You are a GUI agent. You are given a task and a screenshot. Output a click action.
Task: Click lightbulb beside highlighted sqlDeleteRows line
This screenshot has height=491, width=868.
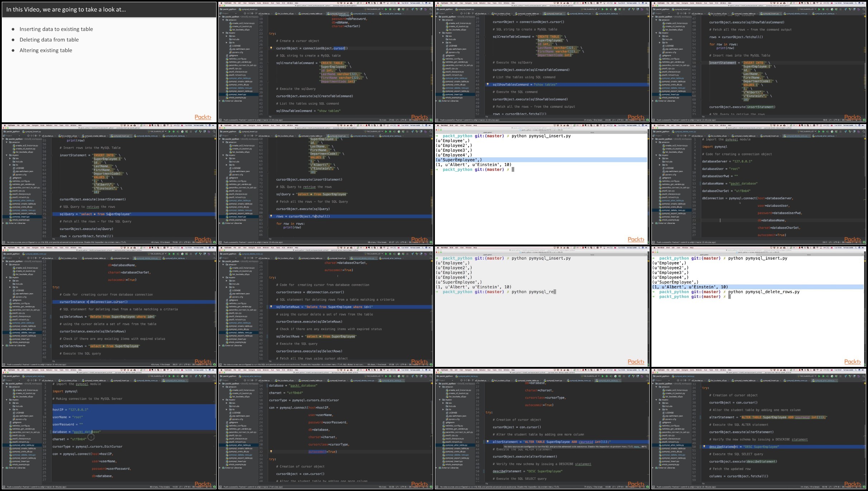click(271, 307)
